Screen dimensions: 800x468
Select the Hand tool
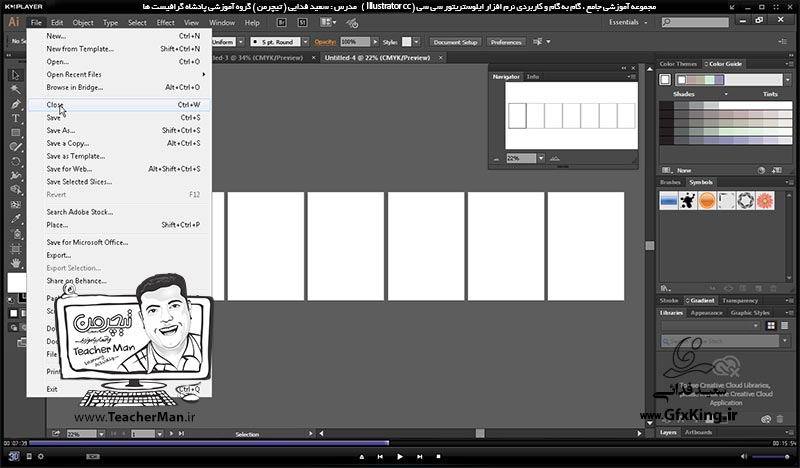coord(16,263)
